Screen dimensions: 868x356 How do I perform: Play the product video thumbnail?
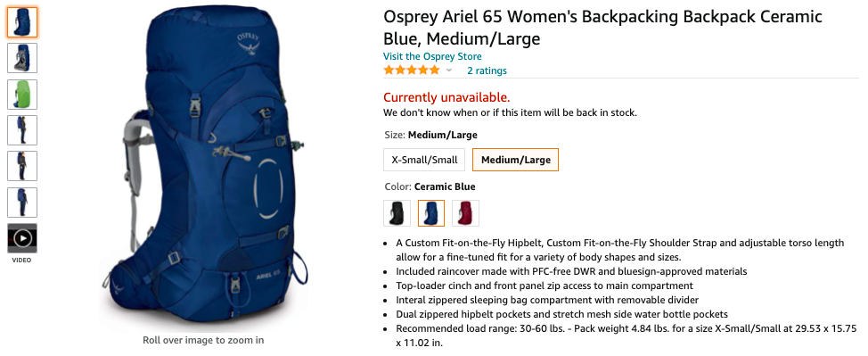point(22,238)
